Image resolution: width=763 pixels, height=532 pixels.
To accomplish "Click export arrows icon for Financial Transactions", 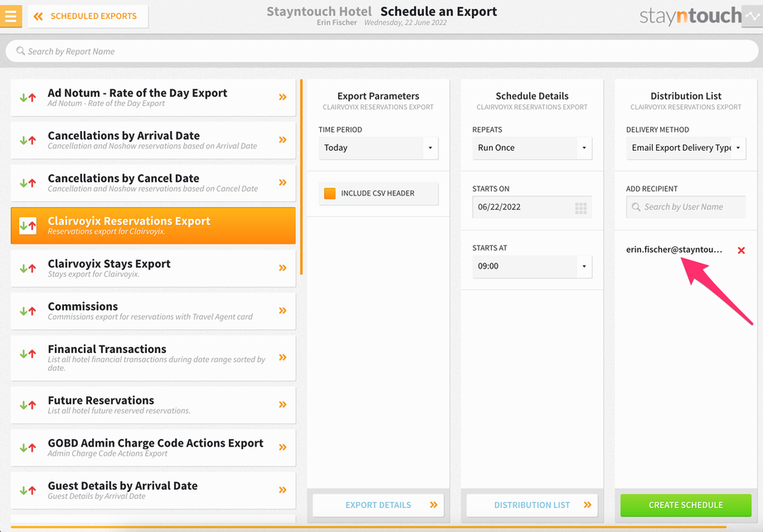I will coord(27,354).
